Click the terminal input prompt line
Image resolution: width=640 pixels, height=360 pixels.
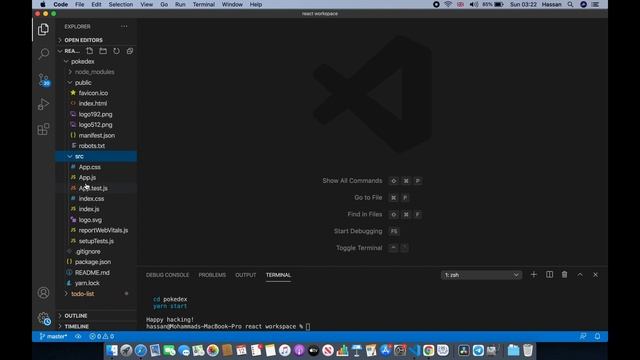[228, 327]
